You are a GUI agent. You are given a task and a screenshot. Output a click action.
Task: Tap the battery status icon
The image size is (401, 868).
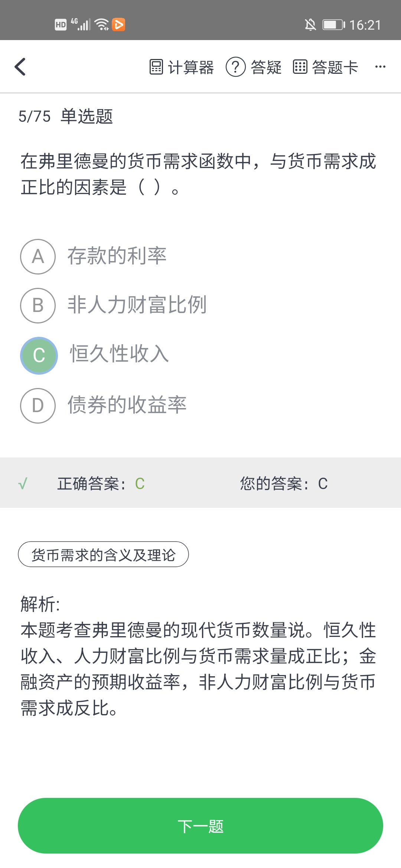(333, 25)
